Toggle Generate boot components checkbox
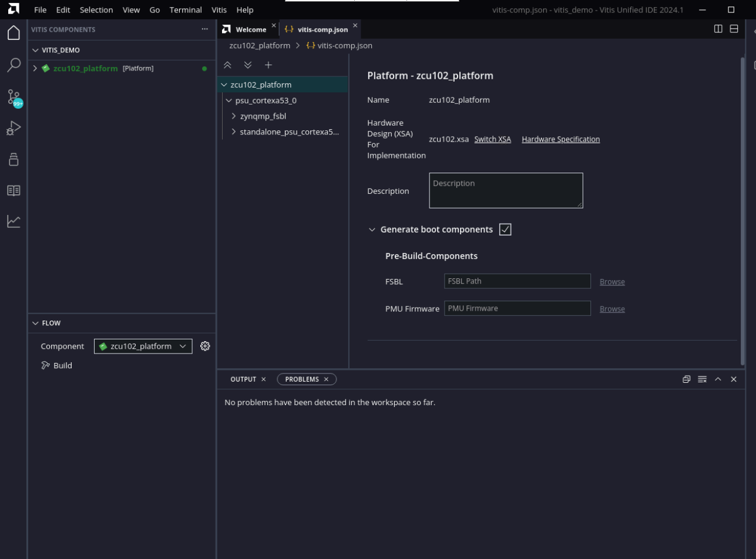Image resolution: width=756 pixels, height=559 pixels. coord(505,230)
